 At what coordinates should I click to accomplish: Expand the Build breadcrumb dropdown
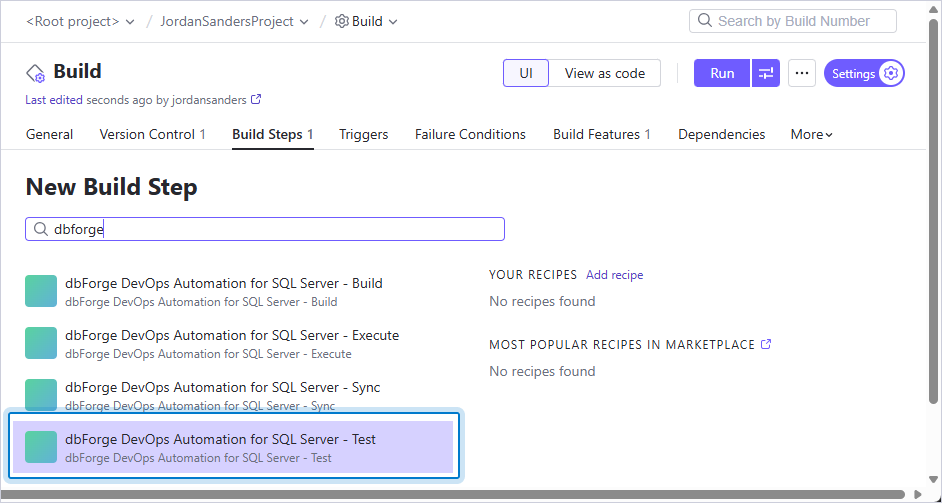394,22
